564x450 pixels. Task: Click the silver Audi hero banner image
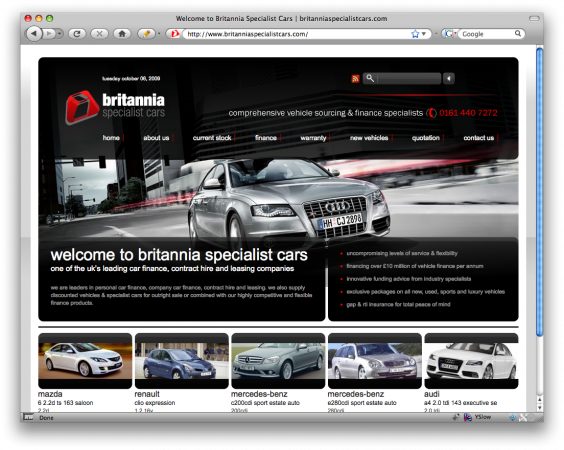pyautogui.click(x=278, y=198)
